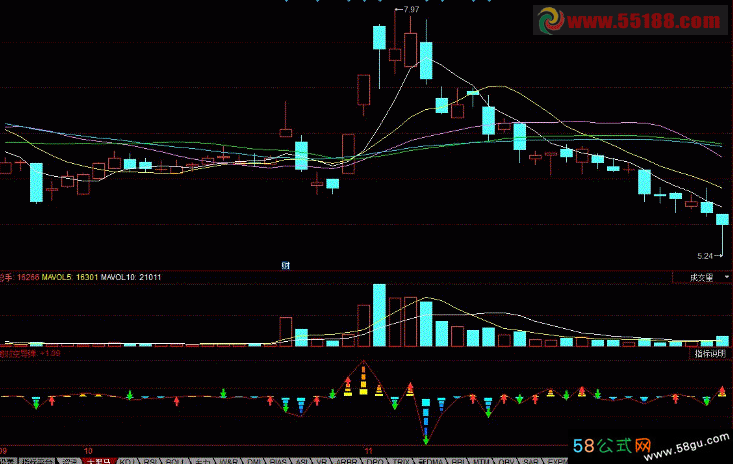Viewport: 733px width, 464px height.
Task: Open the DPO indicator tab
Action: click(x=375, y=461)
